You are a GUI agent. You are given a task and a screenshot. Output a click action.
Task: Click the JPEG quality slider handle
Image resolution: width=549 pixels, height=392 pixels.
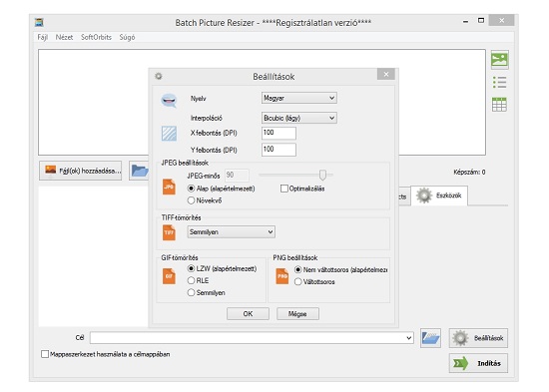(322, 175)
